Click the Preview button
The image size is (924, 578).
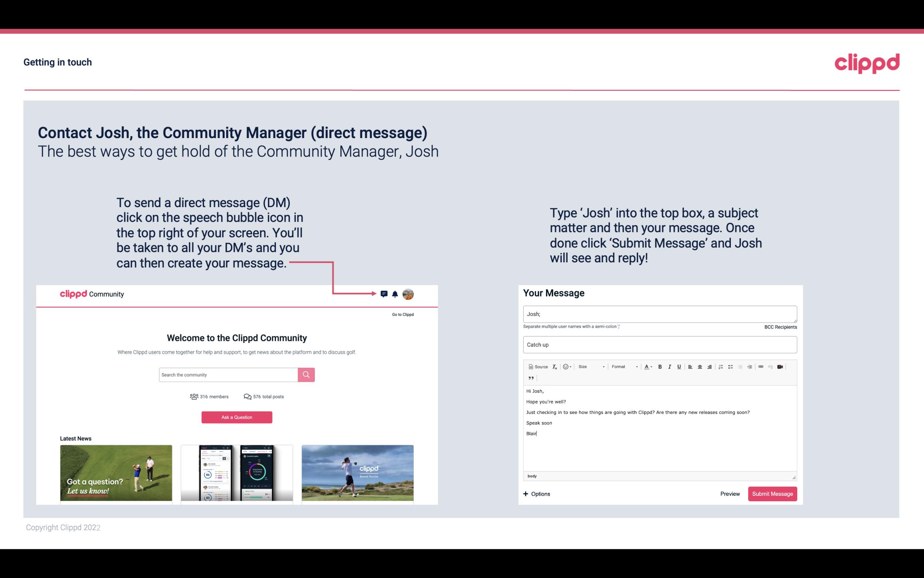[730, 494]
